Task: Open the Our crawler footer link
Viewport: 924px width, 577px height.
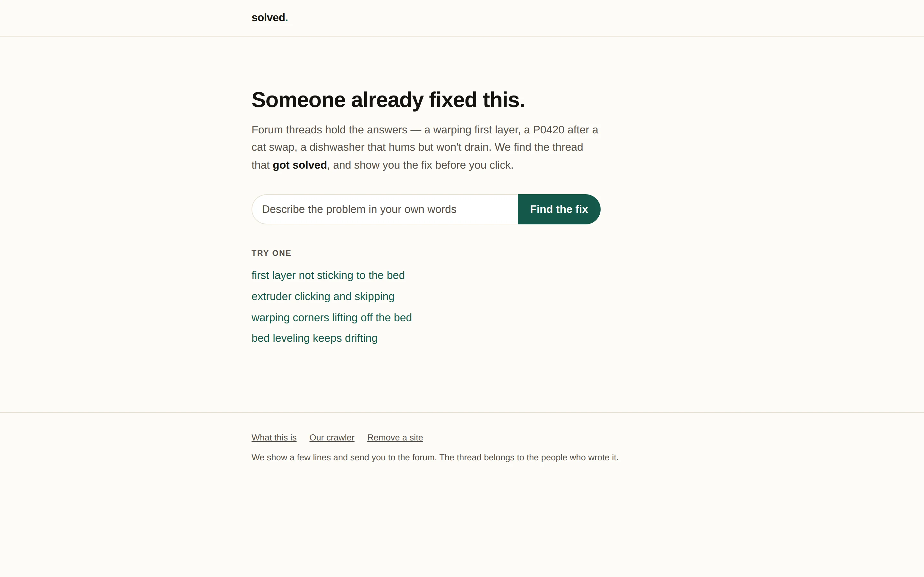Action: pyautogui.click(x=332, y=438)
